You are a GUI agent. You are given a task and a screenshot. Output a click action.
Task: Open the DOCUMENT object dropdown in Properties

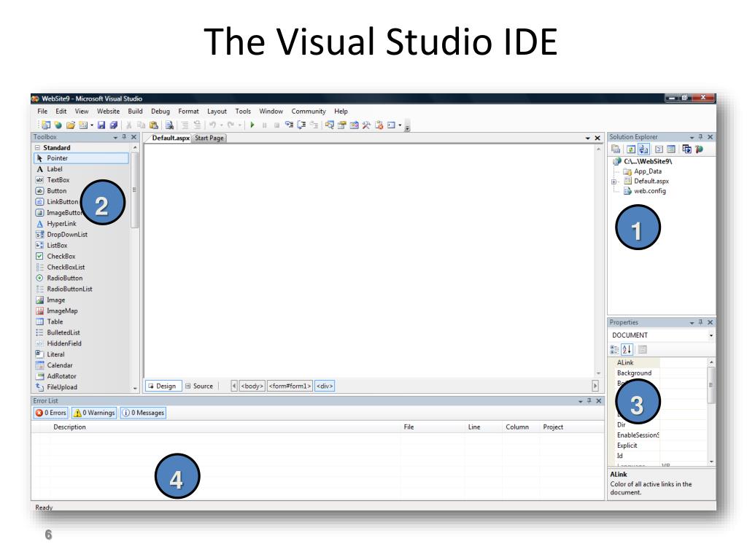coord(711,335)
